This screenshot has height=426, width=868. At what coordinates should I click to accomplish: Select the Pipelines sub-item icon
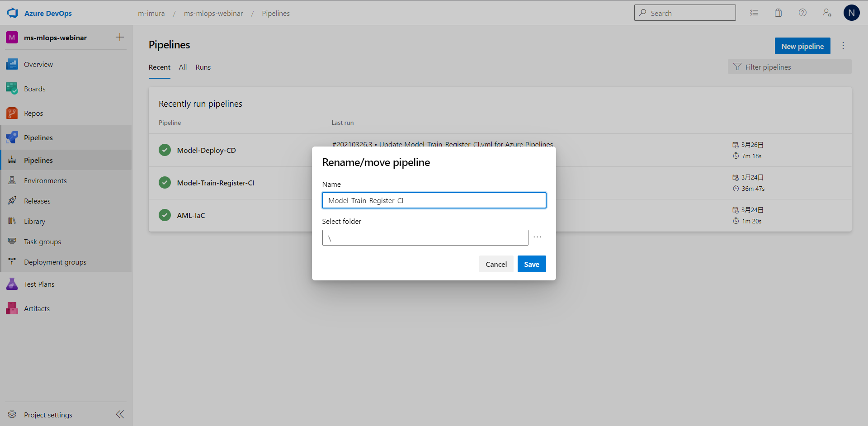(12, 160)
